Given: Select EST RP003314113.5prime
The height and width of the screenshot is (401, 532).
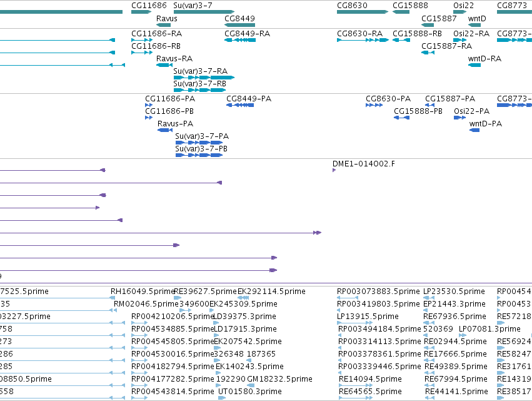Looking at the screenshot, I should (x=379, y=342).
